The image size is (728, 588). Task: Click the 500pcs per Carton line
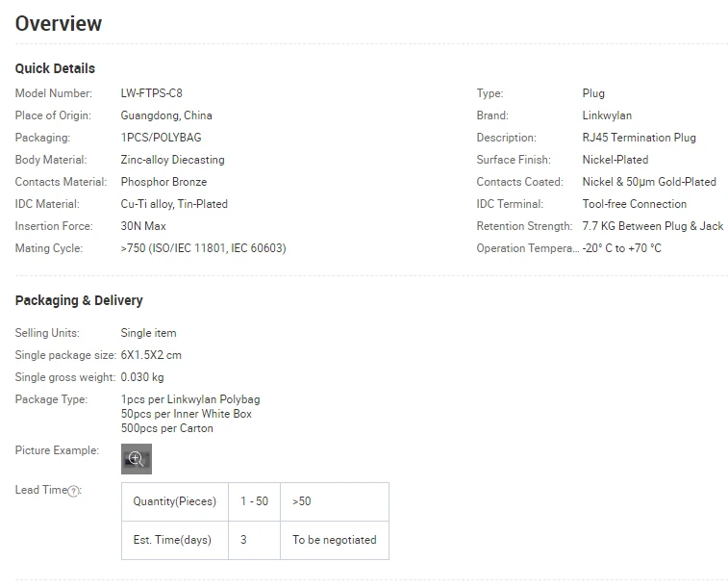(x=167, y=428)
